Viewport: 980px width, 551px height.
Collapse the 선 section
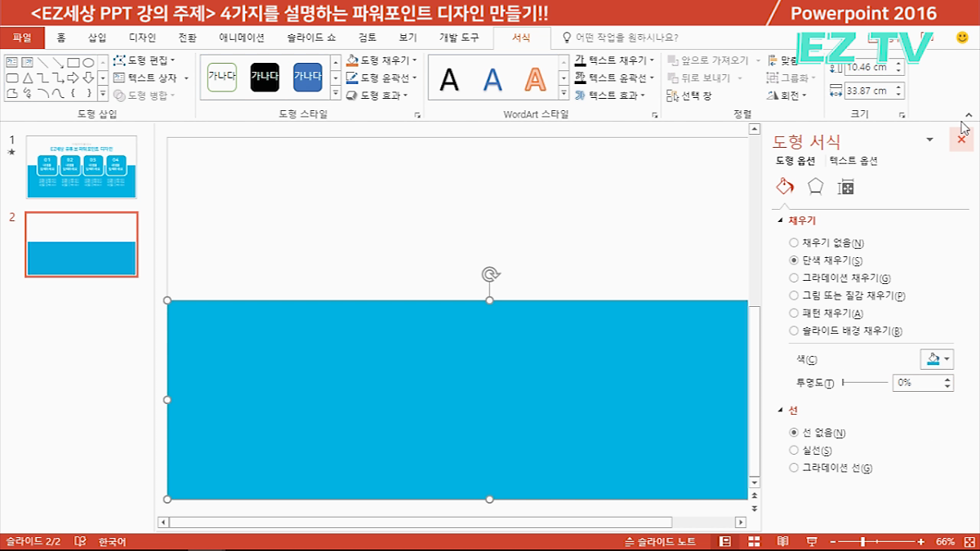point(788,410)
